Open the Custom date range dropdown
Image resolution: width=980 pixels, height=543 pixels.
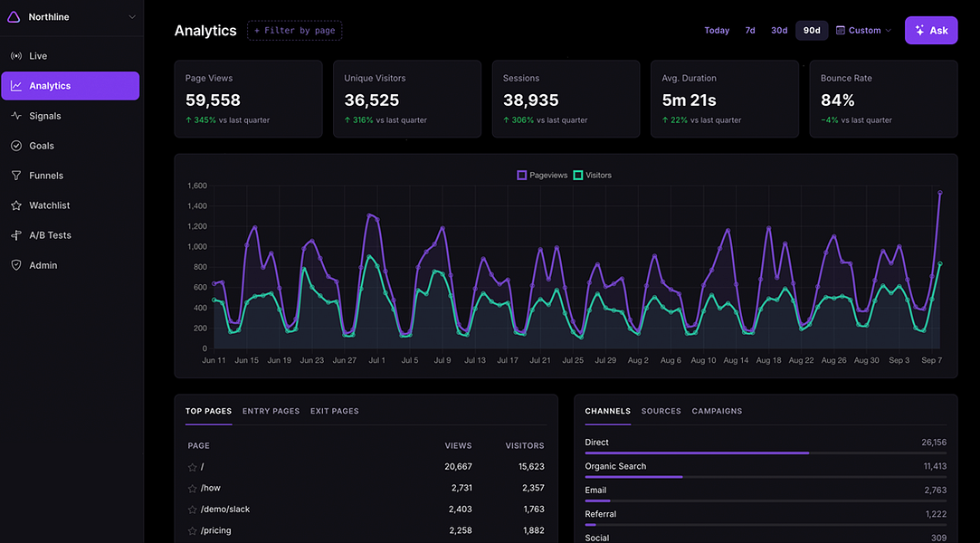[x=864, y=30]
